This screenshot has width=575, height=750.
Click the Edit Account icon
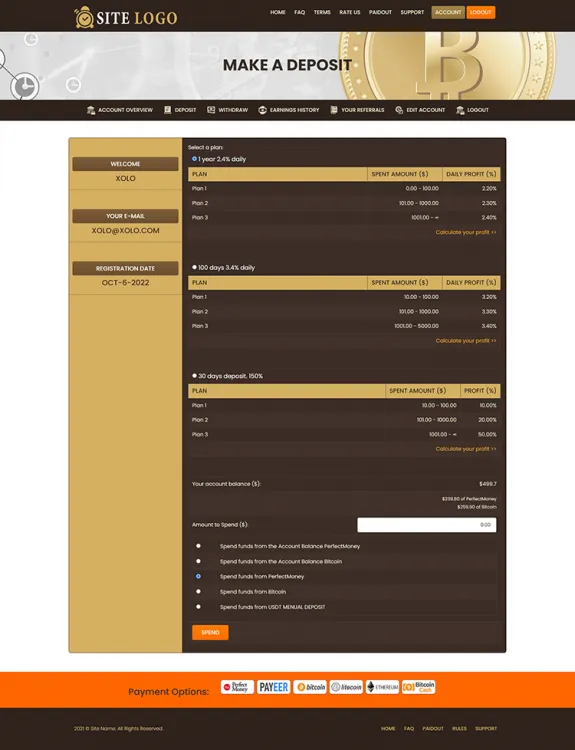399,110
